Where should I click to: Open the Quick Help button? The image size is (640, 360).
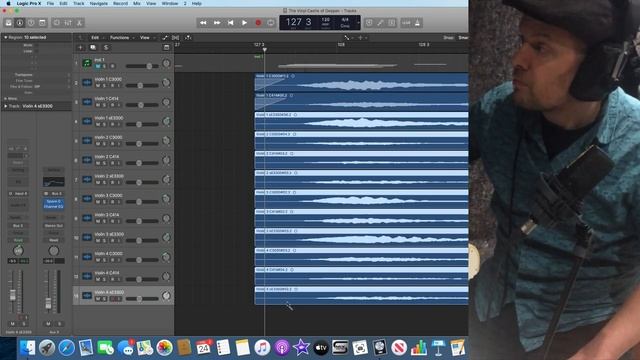tap(31, 23)
